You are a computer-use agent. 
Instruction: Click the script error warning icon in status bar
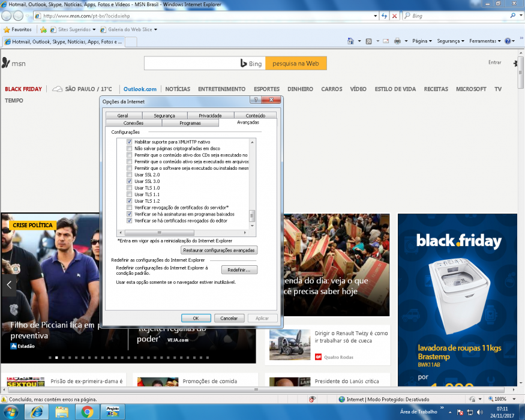point(4,399)
